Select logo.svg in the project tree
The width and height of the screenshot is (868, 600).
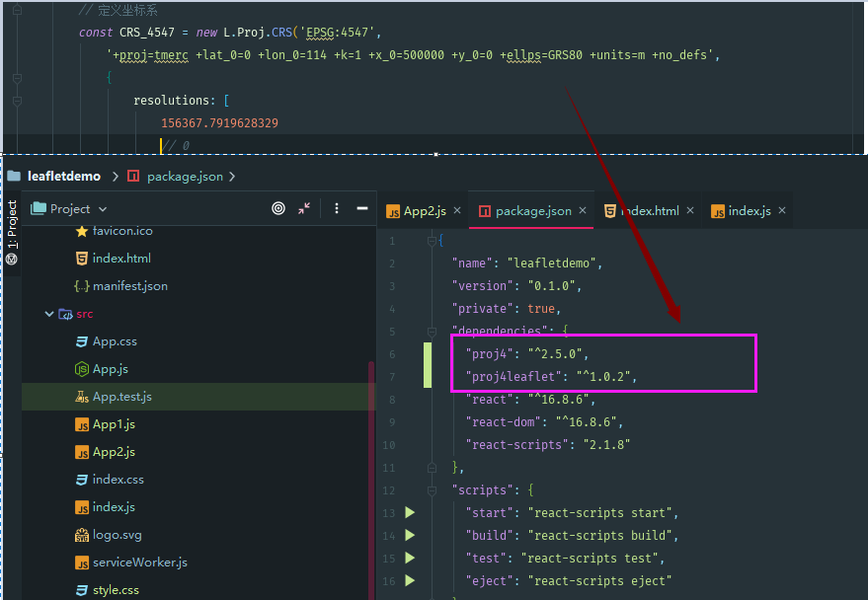coord(109,535)
